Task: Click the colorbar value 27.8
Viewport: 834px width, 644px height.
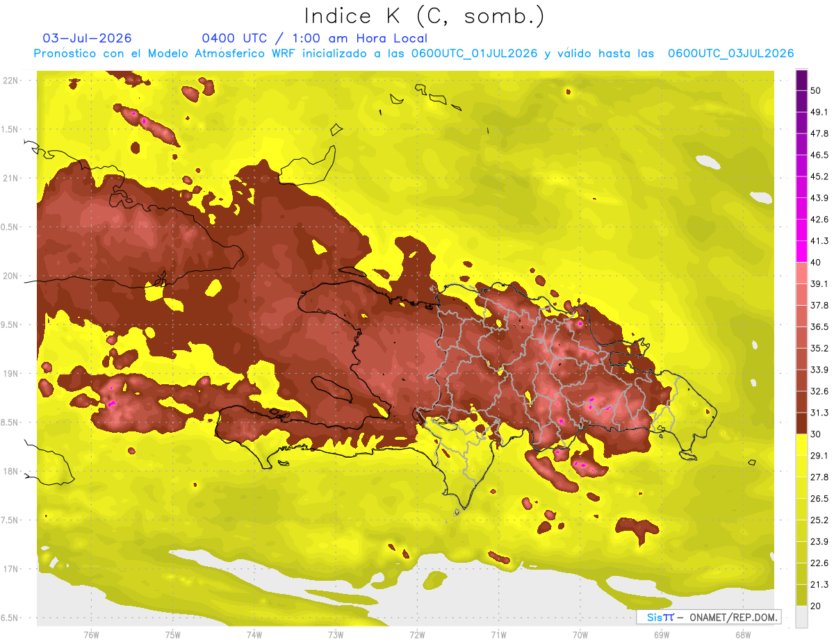Action: tap(819, 477)
